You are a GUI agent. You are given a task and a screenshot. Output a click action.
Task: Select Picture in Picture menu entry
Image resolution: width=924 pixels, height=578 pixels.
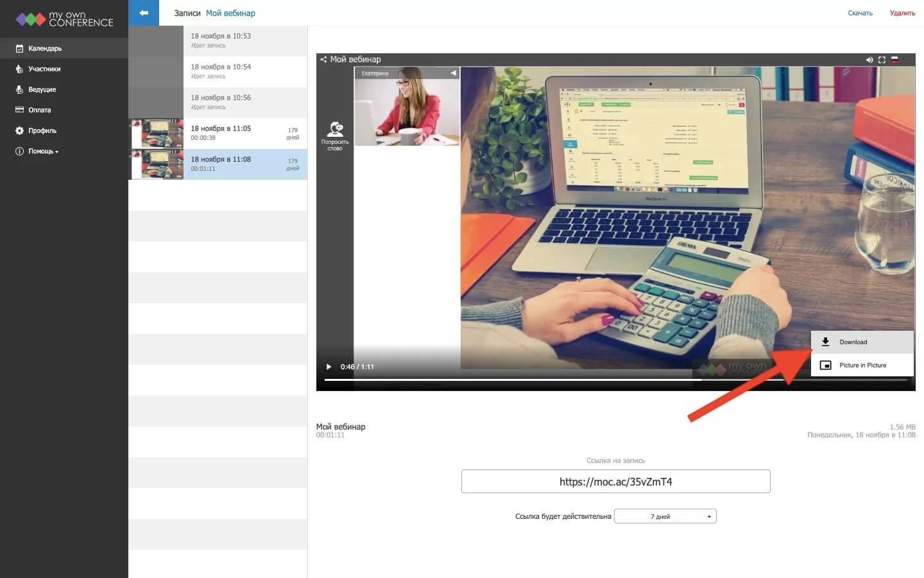pos(862,365)
